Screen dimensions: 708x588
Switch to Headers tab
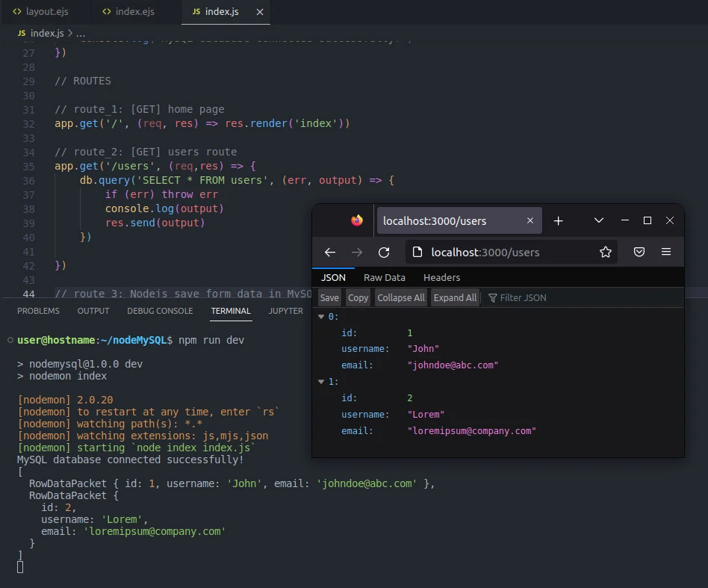click(x=441, y=277)
